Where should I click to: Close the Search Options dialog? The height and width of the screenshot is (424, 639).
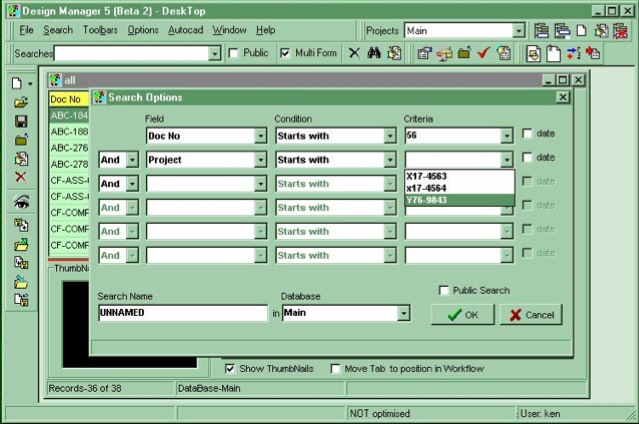(x=563, y=97)
